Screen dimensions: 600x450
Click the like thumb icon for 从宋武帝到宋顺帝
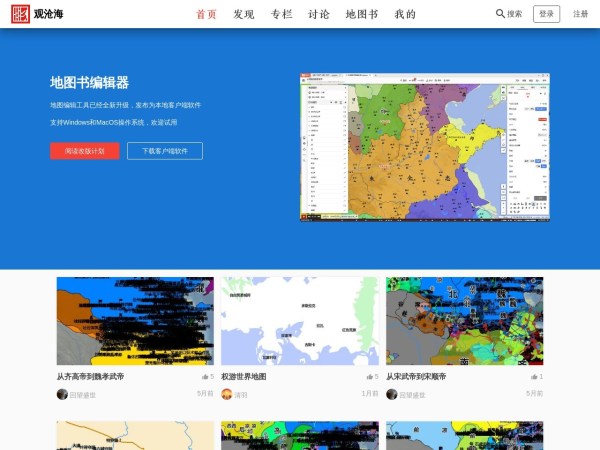[x=533, y=377]
